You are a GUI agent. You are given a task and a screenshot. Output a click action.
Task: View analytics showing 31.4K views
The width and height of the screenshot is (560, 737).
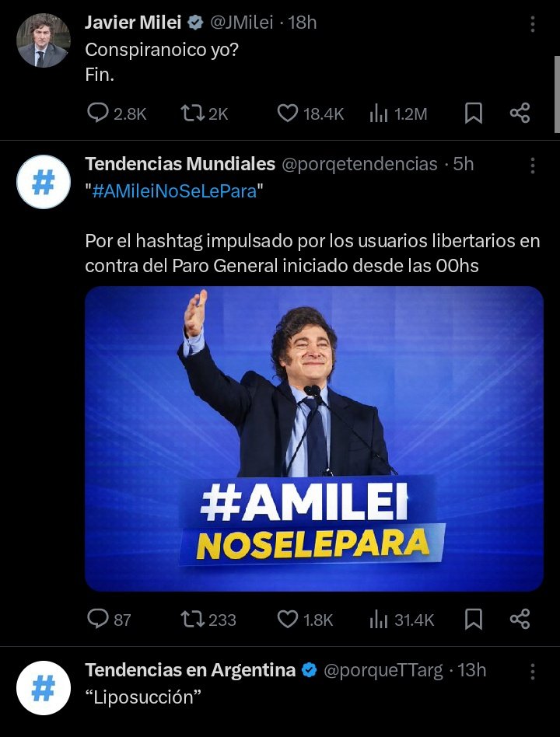[379, 619]
